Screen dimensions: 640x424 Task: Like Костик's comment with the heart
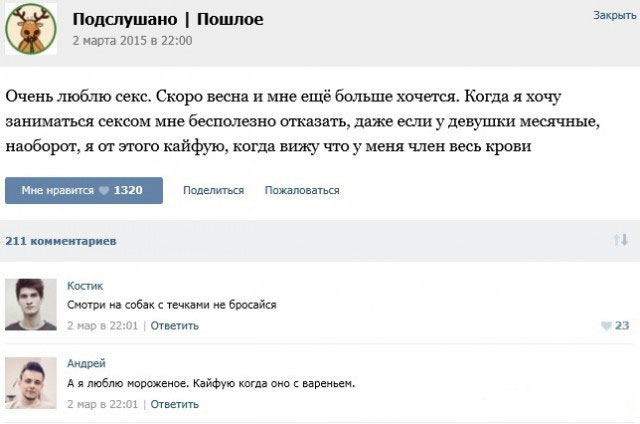coord(606,326)
